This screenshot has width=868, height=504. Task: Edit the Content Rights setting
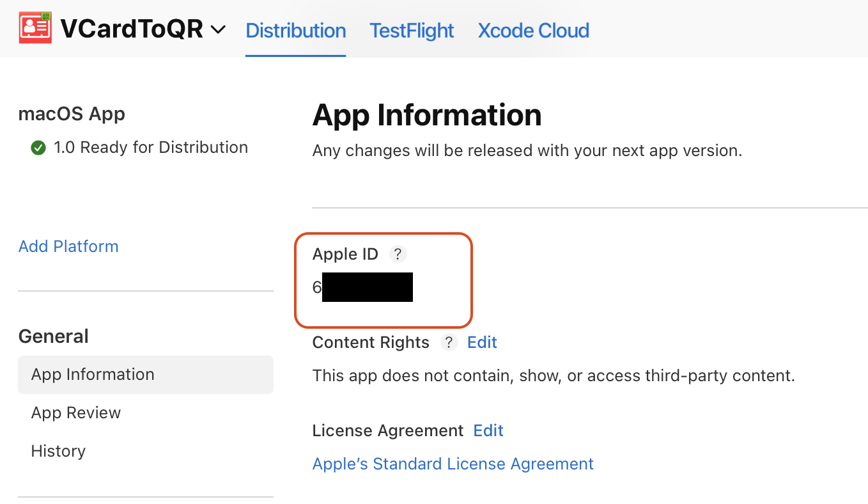482,342
